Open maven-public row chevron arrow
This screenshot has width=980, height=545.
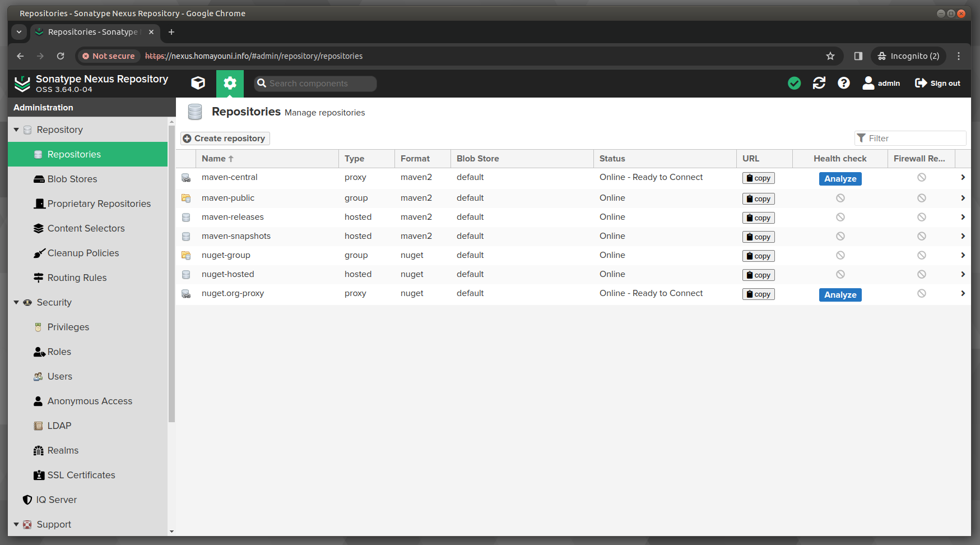click(963, 198)
